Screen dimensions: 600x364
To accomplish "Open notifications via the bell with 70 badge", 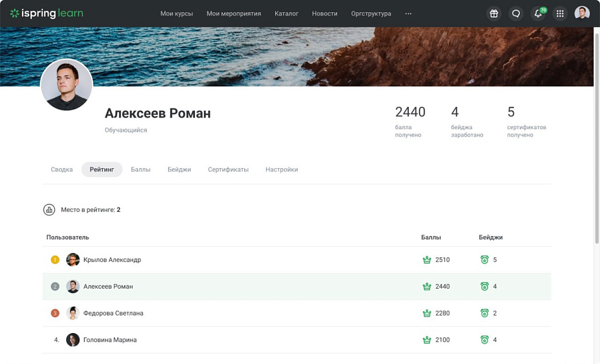I will click(x=537, y=13).
